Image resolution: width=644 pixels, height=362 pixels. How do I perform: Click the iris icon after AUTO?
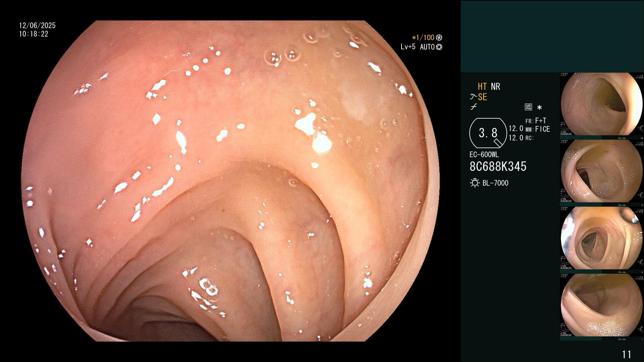pyautogui.click(x=439, y=47)
